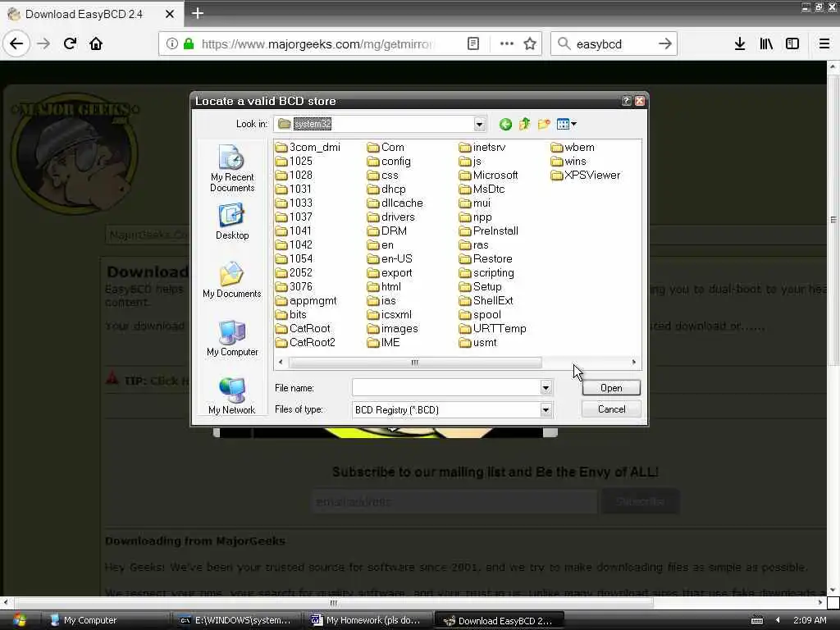The width and height of the screenshot is (840, 630).
Task: Select the CatRoot2 folder
Action: (305, 342)
